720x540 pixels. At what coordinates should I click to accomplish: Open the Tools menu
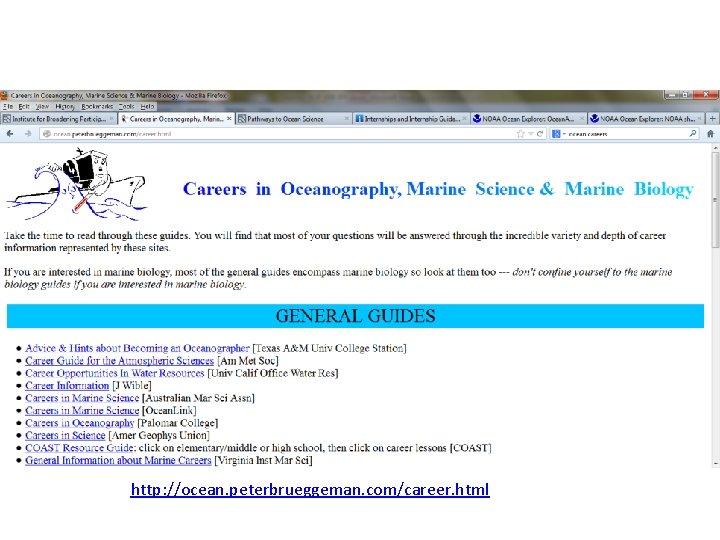[126, 107]
